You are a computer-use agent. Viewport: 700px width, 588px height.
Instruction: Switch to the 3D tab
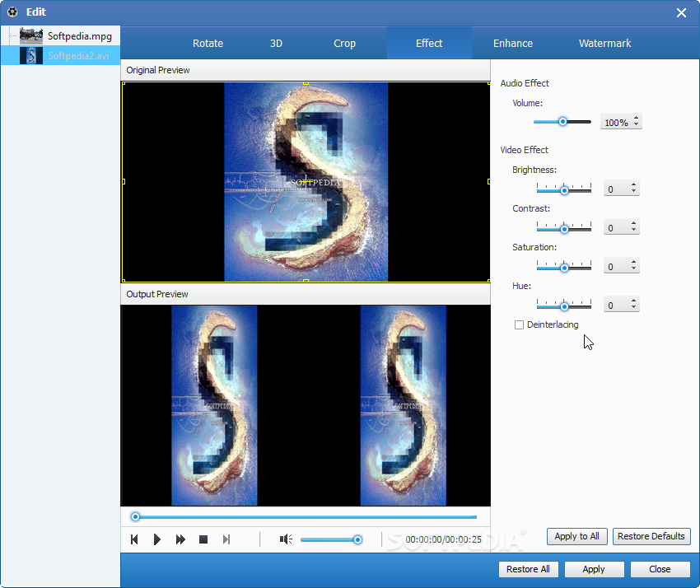pyautogui.click(x=276, y=44)
